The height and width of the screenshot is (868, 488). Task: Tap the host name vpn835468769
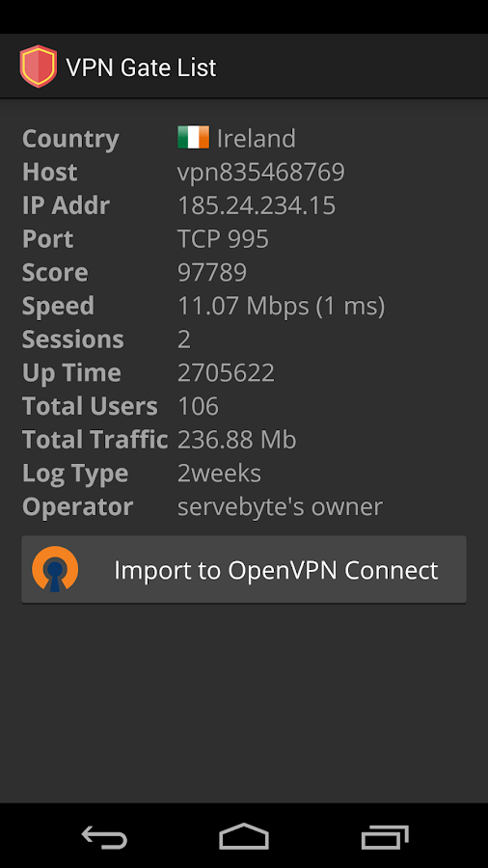tap(261, 173)
